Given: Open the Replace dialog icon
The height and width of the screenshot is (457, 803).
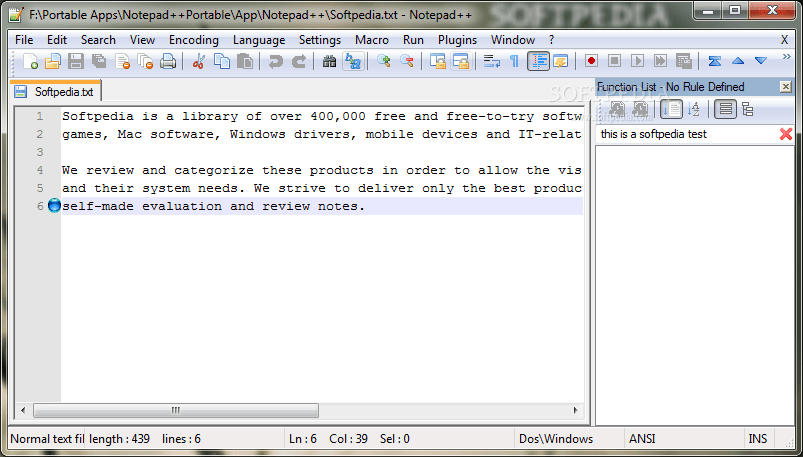Looking at the screenshot, I should 353,61.
